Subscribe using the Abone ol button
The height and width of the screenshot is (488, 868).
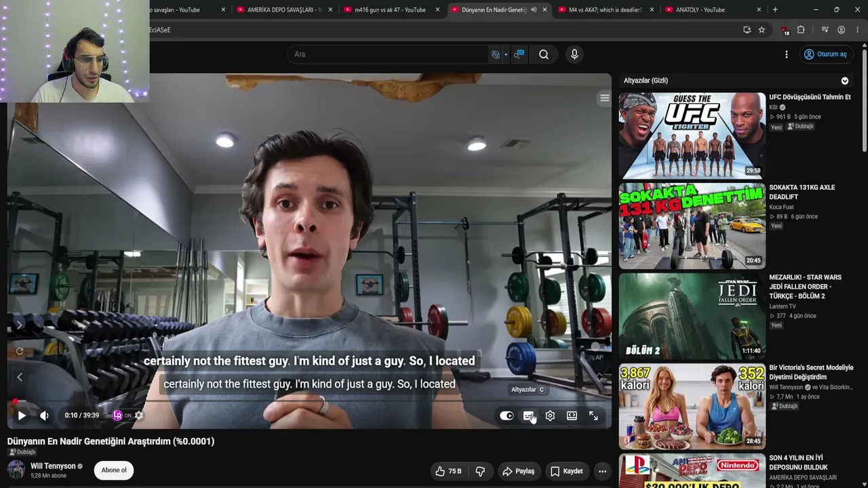point(114,470)
